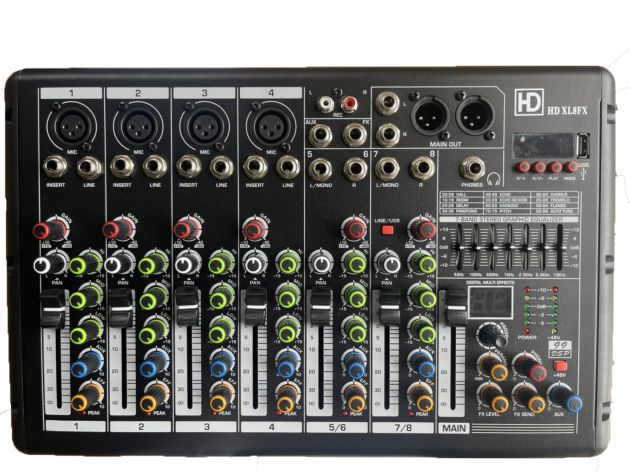The image size is (630, 472).
Task: Adjust channel 1 blue AUX knob
Action: (x=86, y=364)
